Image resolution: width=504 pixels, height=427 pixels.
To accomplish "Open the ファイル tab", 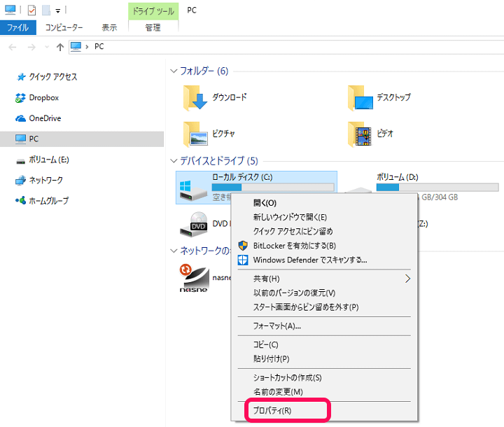I will [x=18, y=28].
